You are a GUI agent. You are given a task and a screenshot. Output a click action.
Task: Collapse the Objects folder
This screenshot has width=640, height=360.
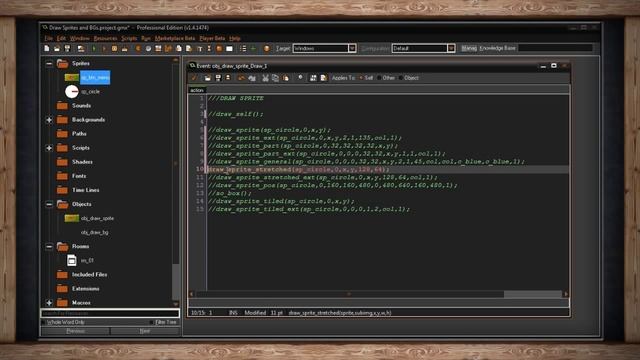pyautogui.click(x=49, y=204)
